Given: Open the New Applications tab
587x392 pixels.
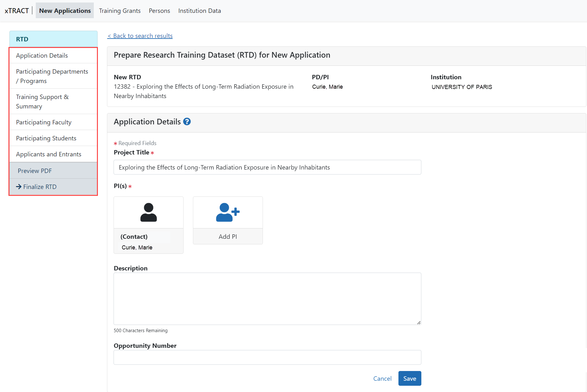Looking at the screenshot, I should point(65,11).
